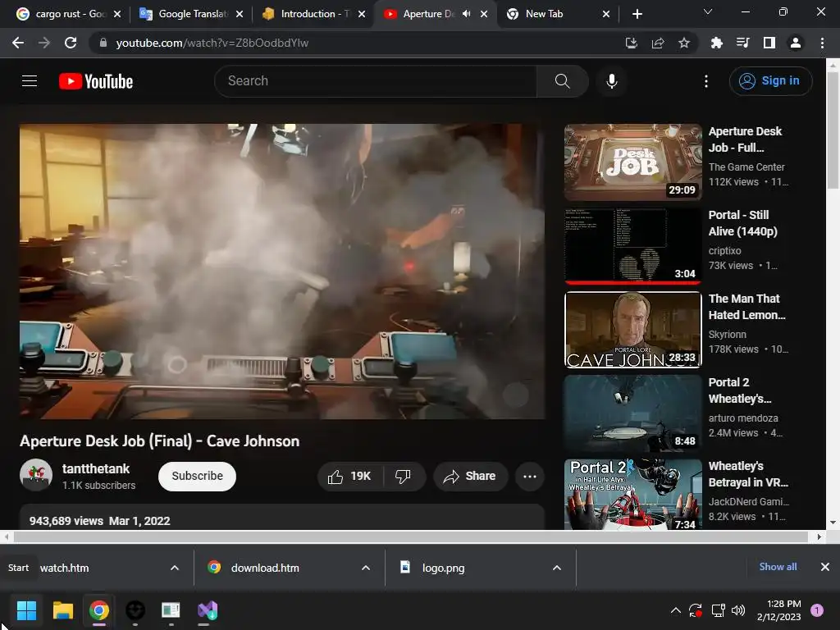Open volume control in system tray
840x630 pixels.
pyautogui.click(x=738, y=610)
